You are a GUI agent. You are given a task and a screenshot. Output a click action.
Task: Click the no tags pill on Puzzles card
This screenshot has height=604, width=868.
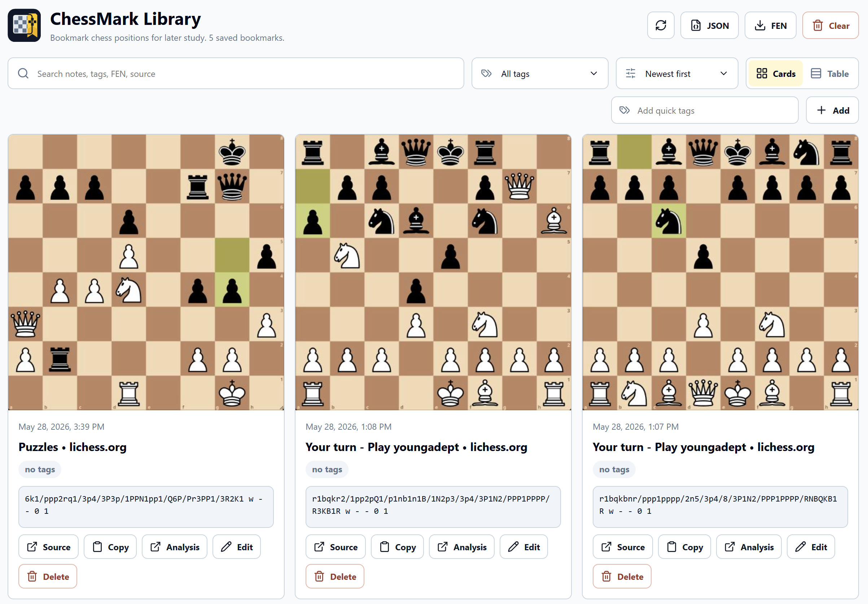click(40, 469)
